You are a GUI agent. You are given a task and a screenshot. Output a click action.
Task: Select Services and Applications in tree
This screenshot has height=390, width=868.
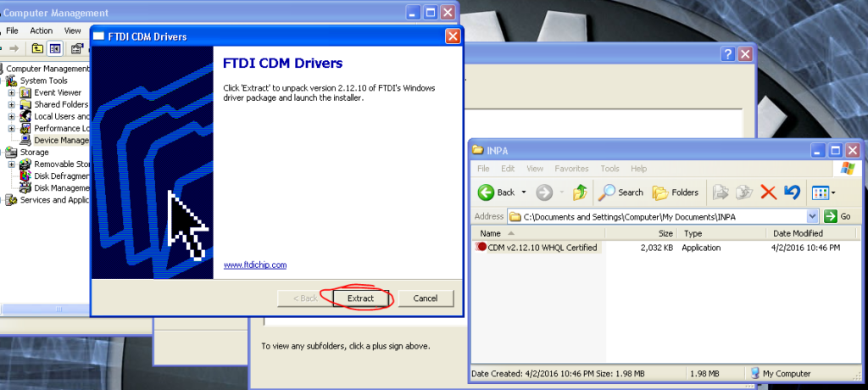[54, 200]
